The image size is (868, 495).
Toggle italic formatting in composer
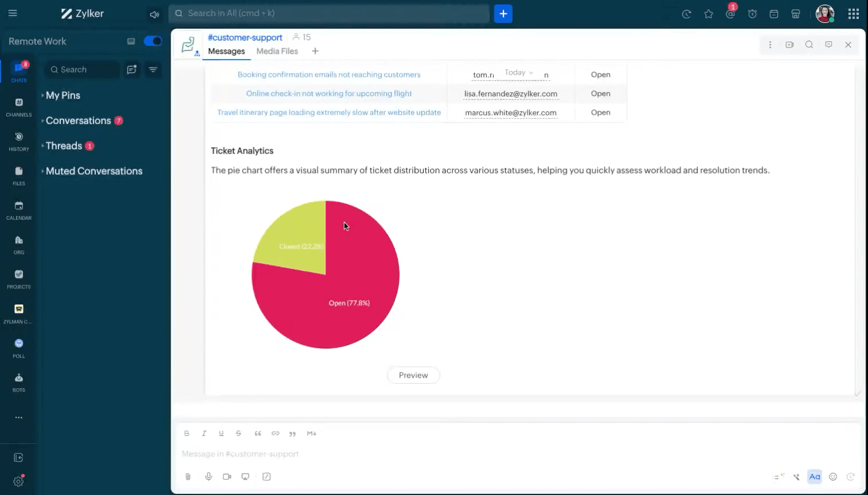[x=204, y=434]
